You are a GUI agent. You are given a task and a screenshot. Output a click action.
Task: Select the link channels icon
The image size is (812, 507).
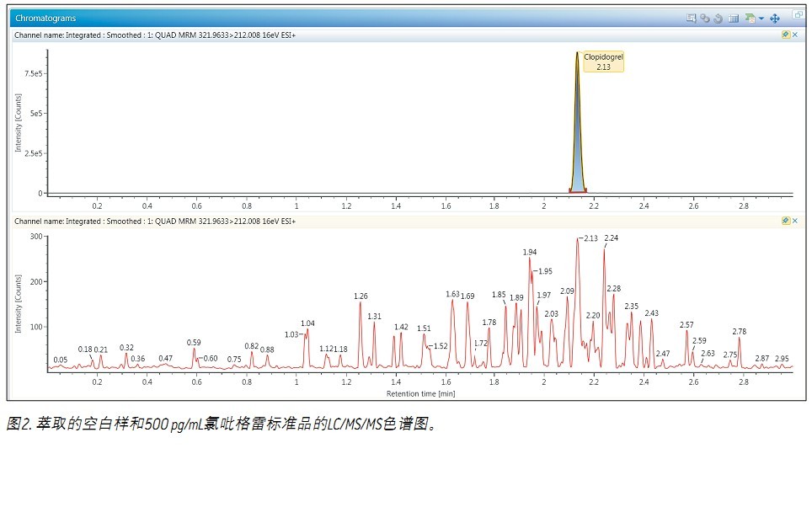pyautogui.click(x=705, y=17)
